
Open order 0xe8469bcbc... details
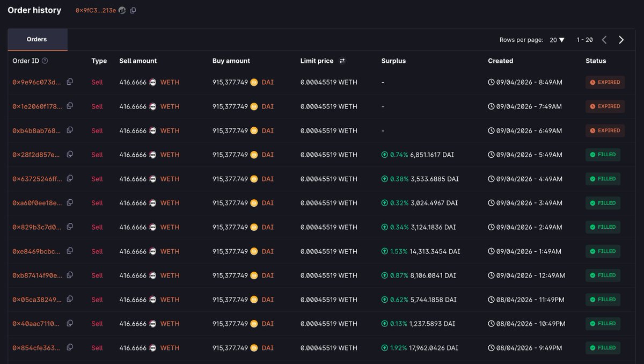click(x=36, y=251)
